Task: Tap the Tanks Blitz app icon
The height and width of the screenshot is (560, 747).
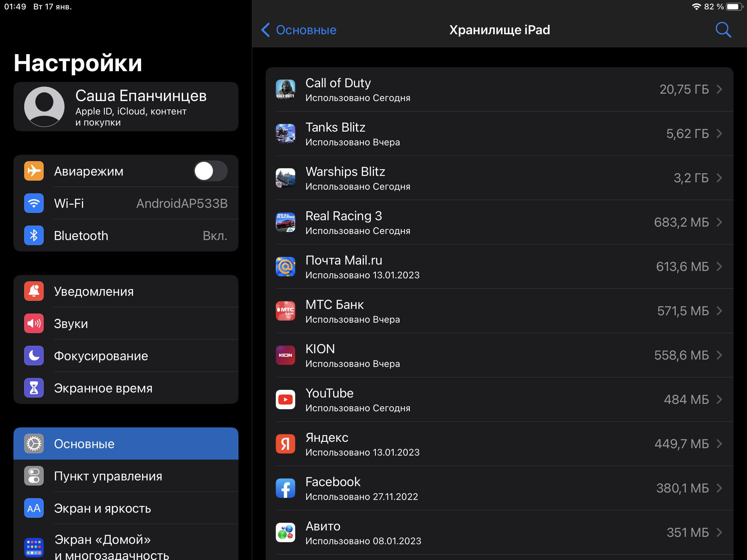Action: point(285,134)
